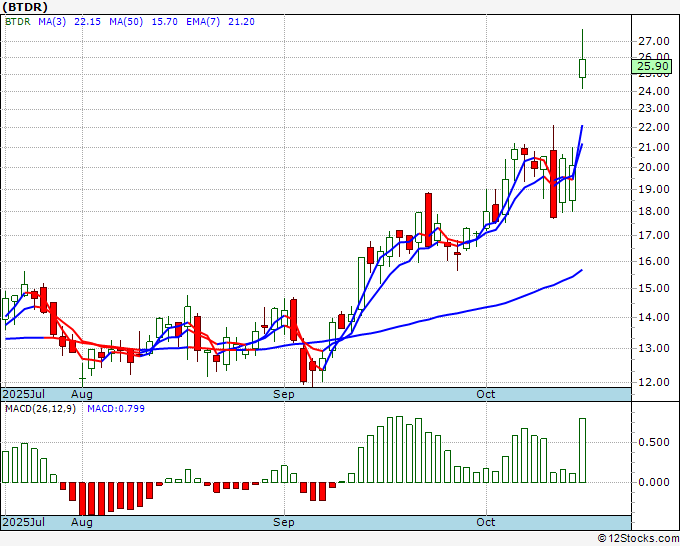680x546 pixels.
Task: Click the MA(3) indicator label
Action: [52, 22]
